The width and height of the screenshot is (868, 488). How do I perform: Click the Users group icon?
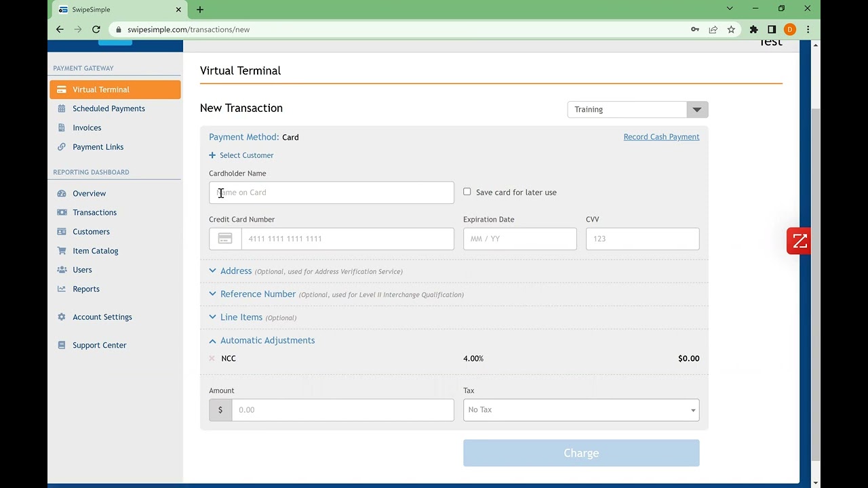[x=62, y=269]
